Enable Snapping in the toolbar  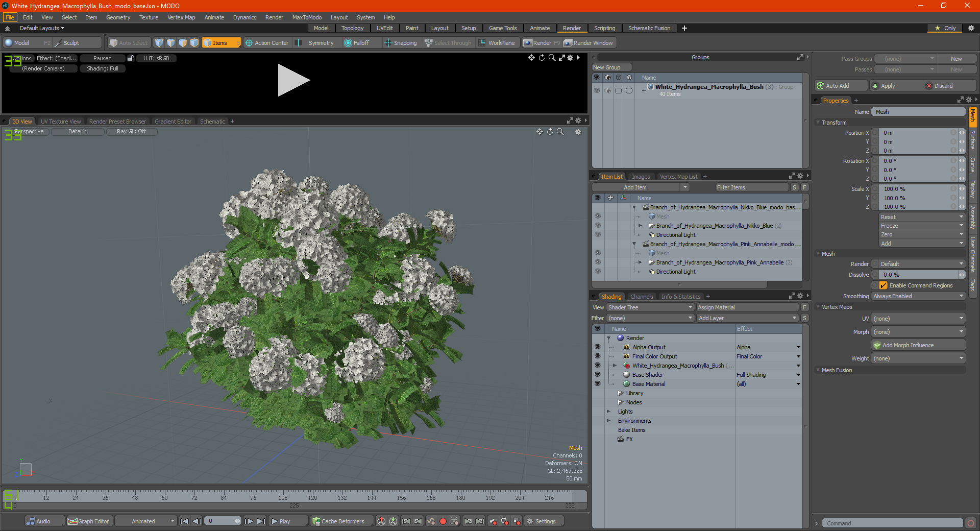pyautogui.click(x=401, y=43)
